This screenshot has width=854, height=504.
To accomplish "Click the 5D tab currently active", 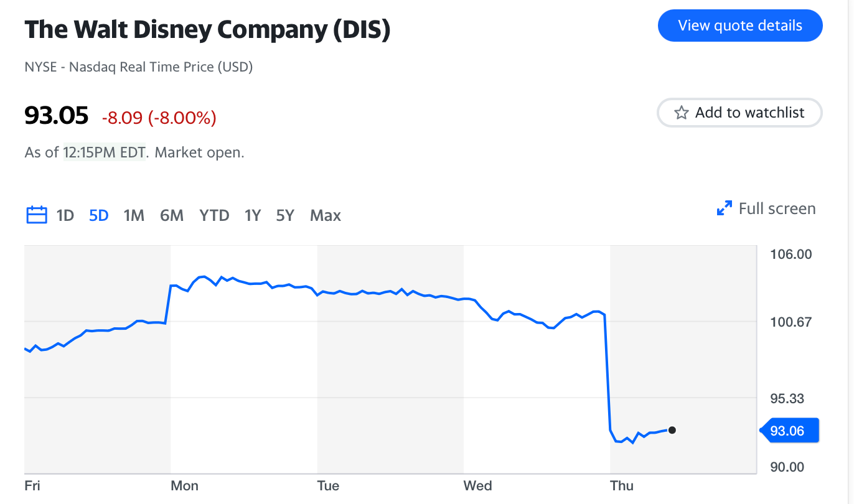I will (x=98, y=215).
